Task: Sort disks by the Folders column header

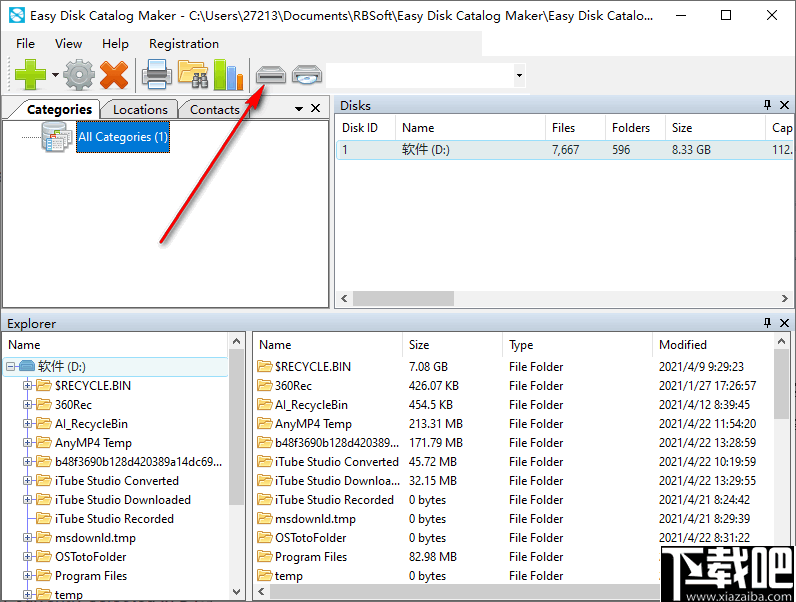Action: (635, 128)
